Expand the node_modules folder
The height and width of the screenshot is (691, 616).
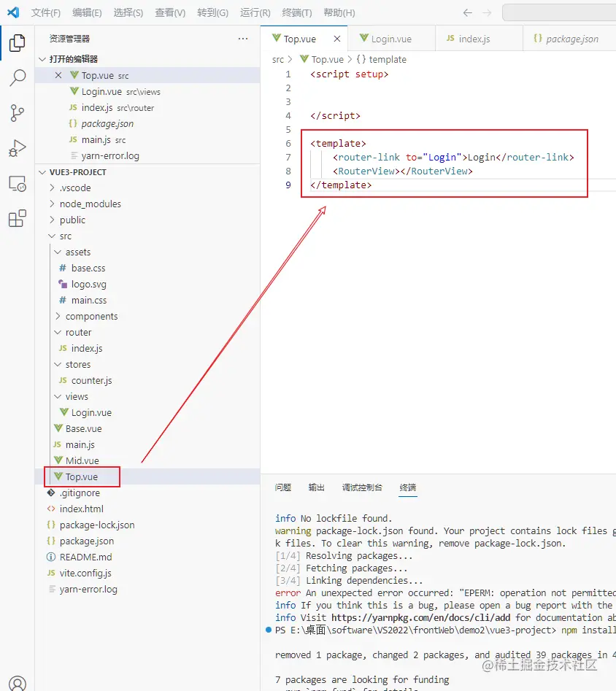coord(147,204)
